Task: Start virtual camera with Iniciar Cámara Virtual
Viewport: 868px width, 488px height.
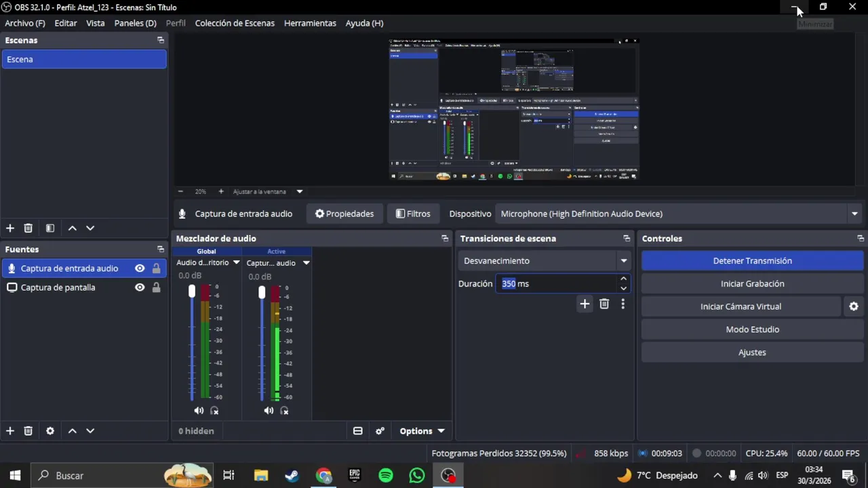Action: coord(741,306)
